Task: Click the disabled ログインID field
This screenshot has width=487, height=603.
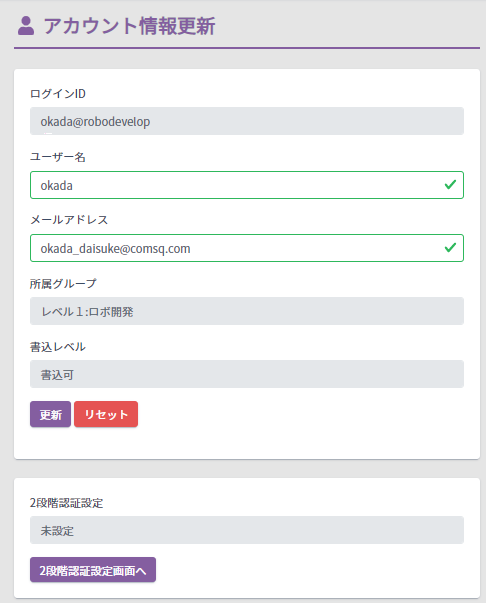Action: coord(247,121)
